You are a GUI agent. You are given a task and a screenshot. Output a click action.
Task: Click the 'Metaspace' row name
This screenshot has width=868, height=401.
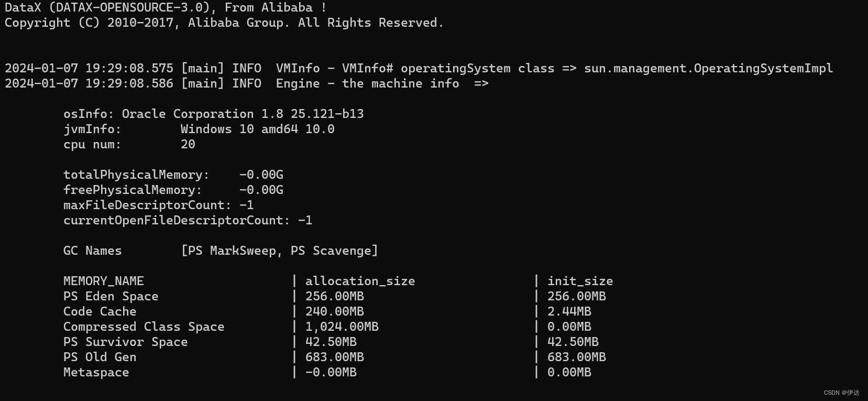coord(96,373)
